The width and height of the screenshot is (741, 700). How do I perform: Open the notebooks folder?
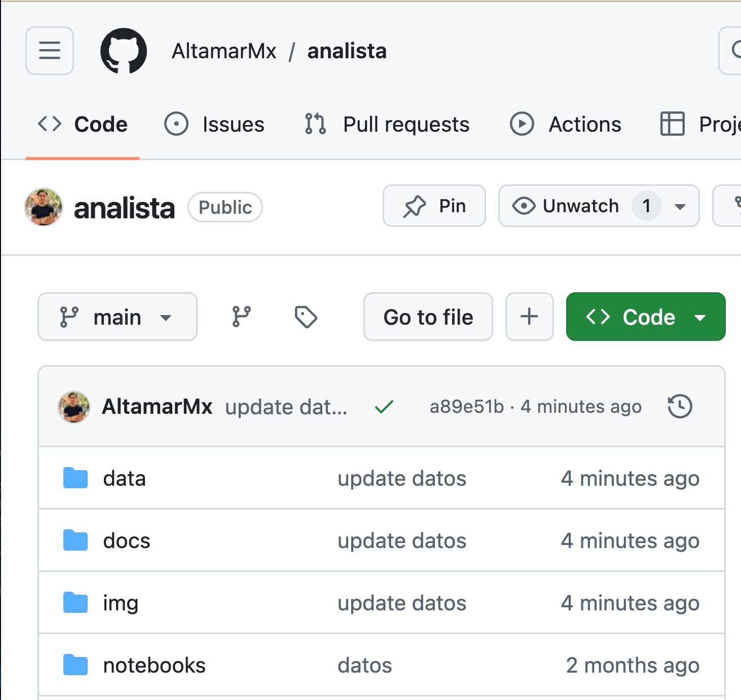[154, 665]
